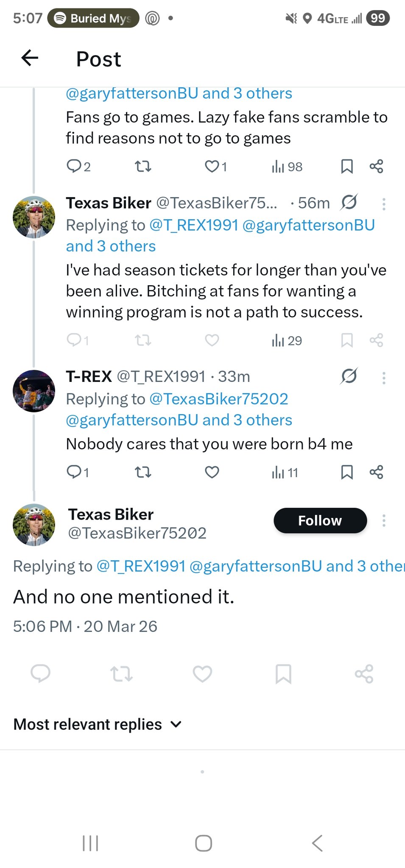Open Android recent apps navigation button
The image size is (405, 868).
click(90, 843)
